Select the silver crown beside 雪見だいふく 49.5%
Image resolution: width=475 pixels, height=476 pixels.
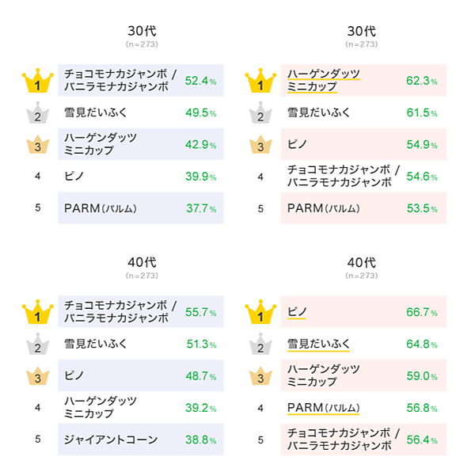(37, 113)
